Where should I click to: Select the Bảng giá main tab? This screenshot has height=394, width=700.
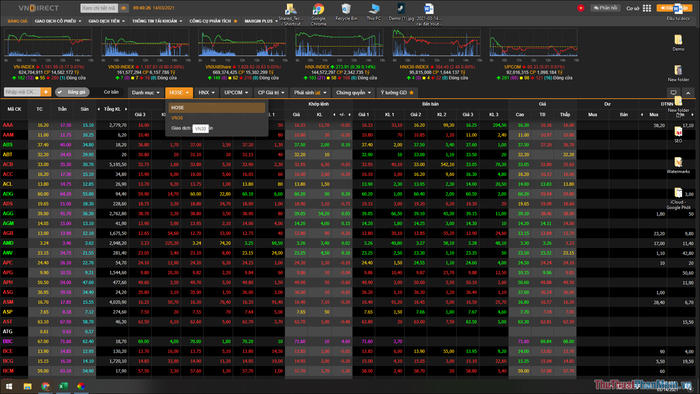pyautogui.click(x=17, y=21)
